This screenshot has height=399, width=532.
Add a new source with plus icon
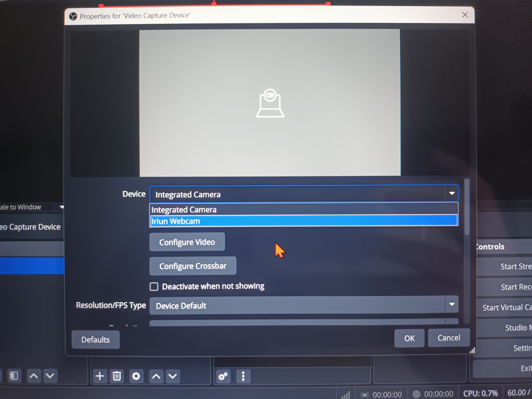tap(100, 376)
